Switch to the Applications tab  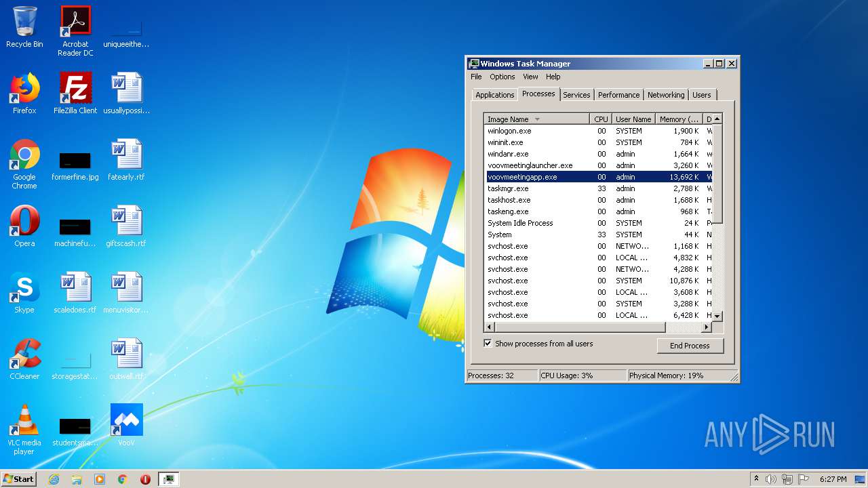tap(494, 95)
